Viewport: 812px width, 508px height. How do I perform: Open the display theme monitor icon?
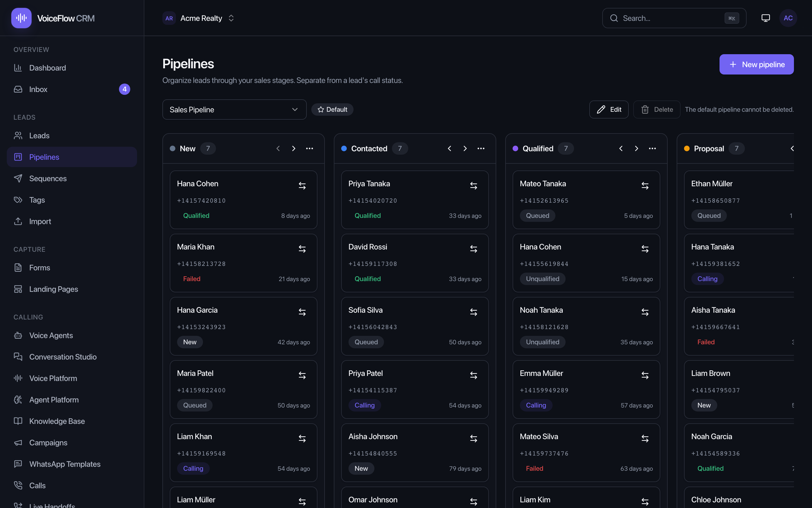click(765, 18)
